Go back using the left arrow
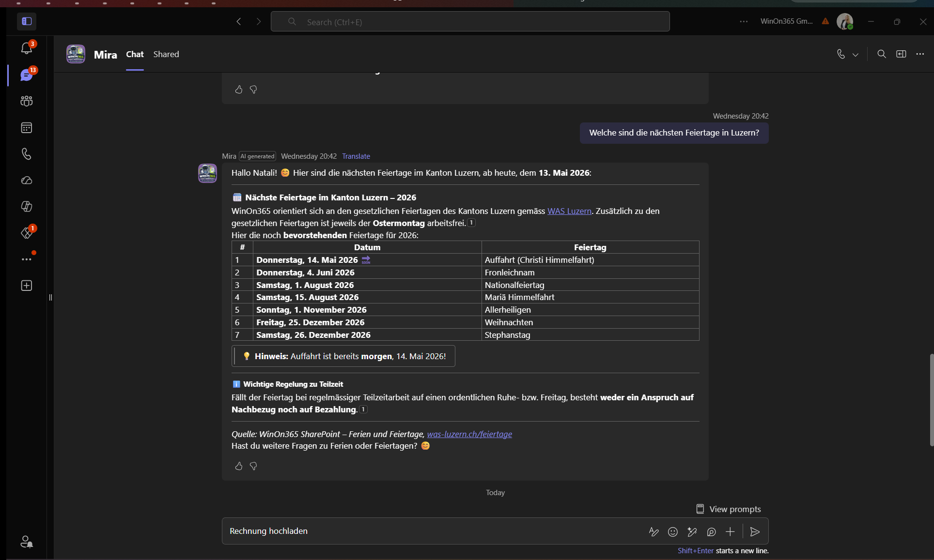This screenshot has height=560, width=934. pyautogui.click(x=239, y=21)
